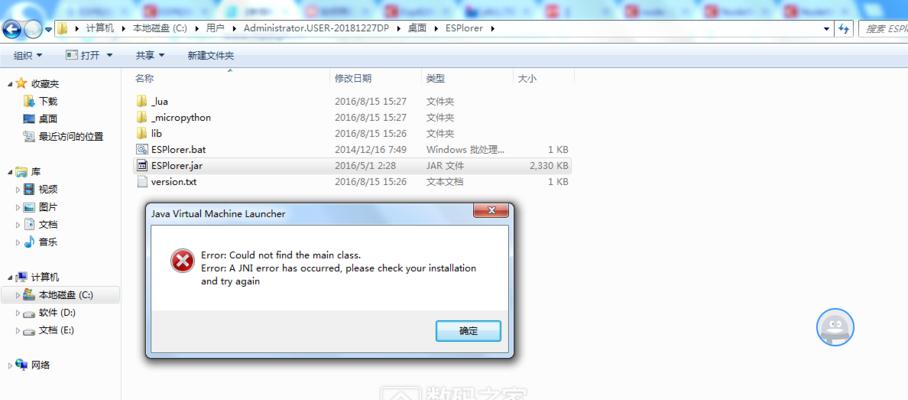Expand the 视频 library tree node

click(x=18, y=189)
